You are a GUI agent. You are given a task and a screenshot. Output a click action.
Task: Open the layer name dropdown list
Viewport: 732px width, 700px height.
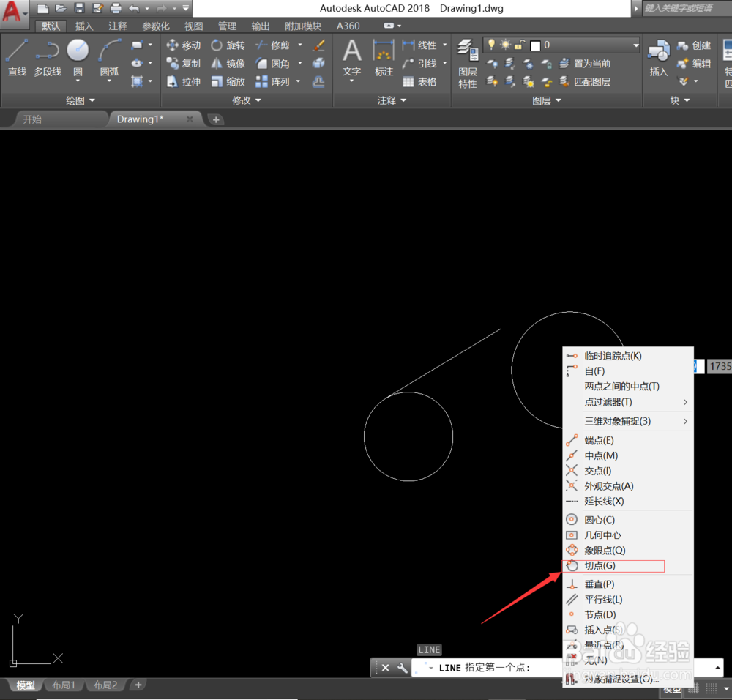(635, 45)
